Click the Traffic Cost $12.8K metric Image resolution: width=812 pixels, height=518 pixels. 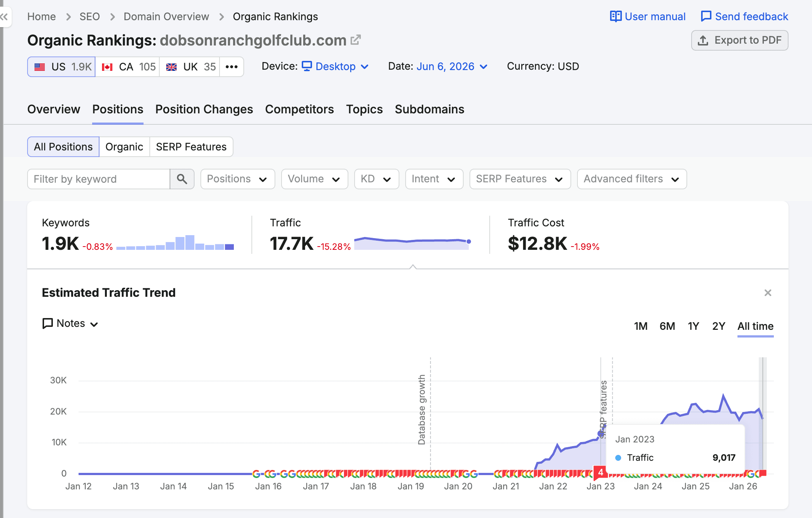pyautogui.click(x=537, y=244)
